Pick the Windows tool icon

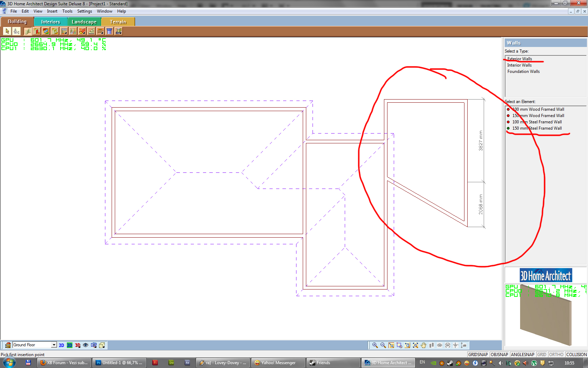click(x=46, y=31)
